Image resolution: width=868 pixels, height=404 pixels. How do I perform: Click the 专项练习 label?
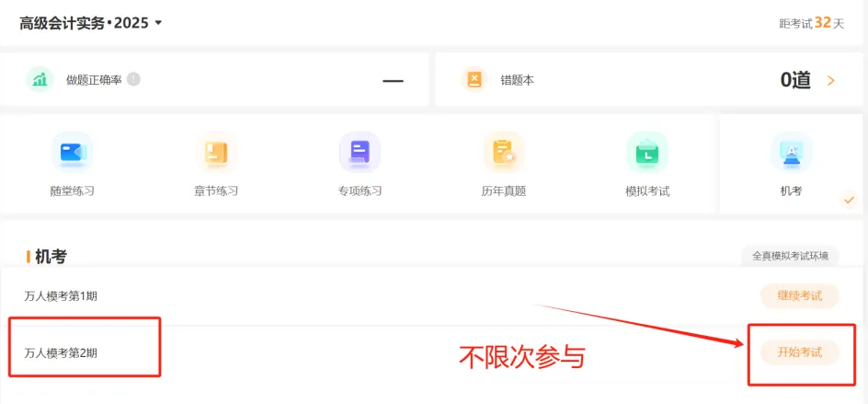(x=360, y=191)
